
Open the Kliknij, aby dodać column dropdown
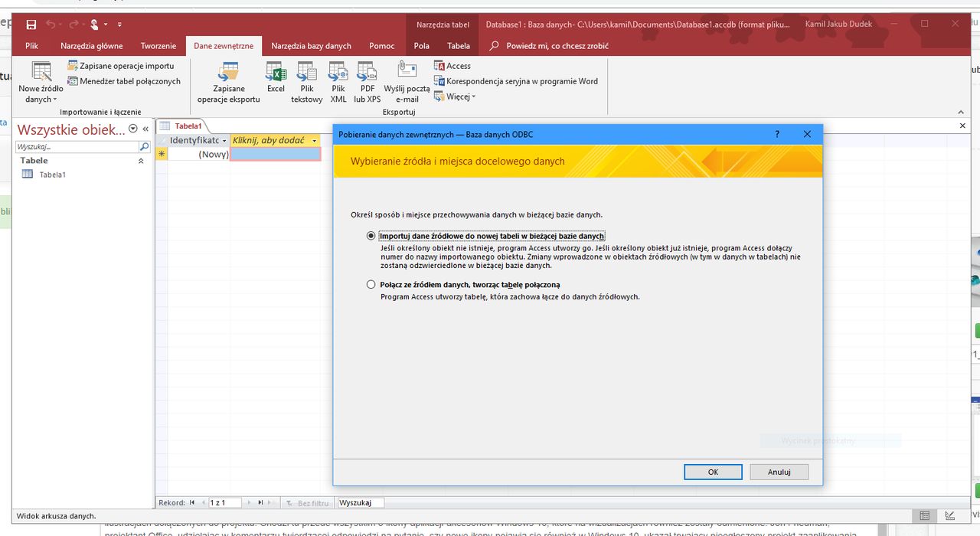point(315,141)
